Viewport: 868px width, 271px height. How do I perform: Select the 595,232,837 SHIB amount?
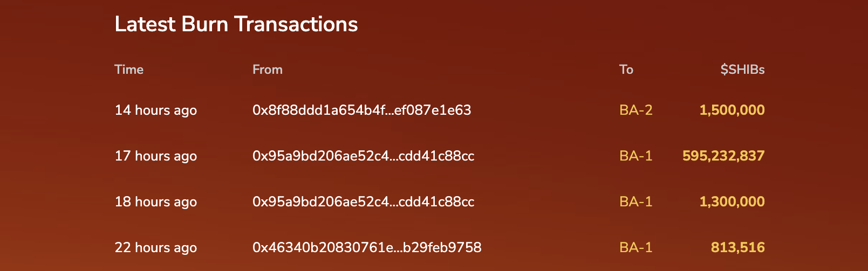[x=723, y=156]
